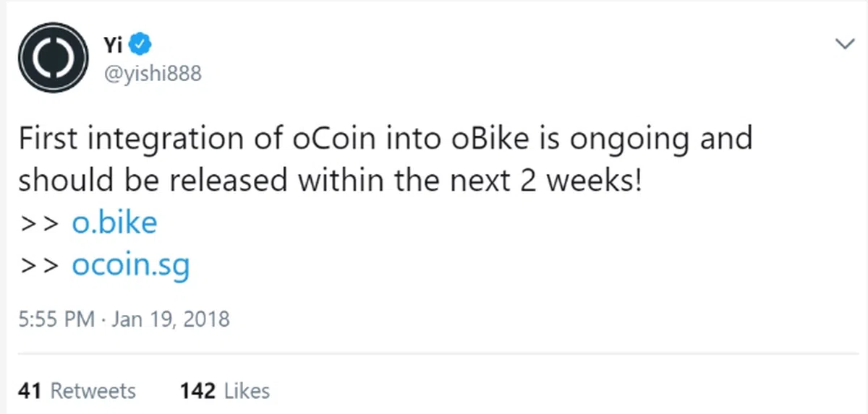Click the "2 weeks!" text
The width and height of the screenshot is (868, 414).
click(585, 179)
